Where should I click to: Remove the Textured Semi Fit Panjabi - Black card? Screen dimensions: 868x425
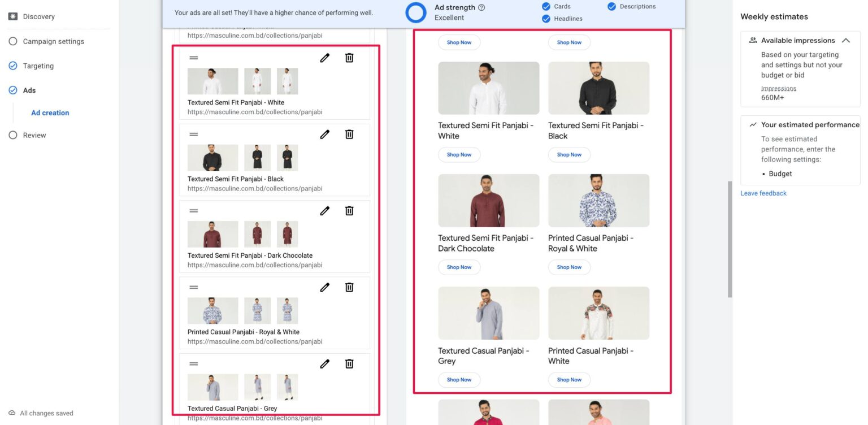349,134
